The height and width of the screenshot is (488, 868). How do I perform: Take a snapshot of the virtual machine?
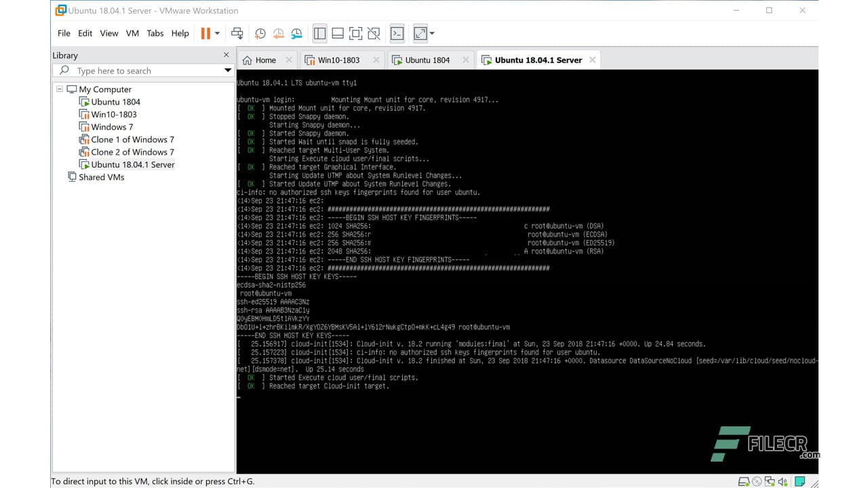tap(260, 33)
